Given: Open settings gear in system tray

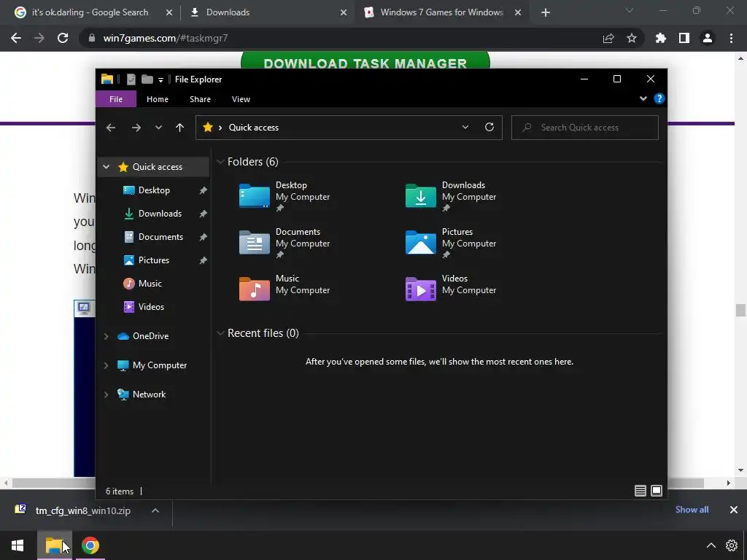Looking at the screenshot, I should 731,545.
